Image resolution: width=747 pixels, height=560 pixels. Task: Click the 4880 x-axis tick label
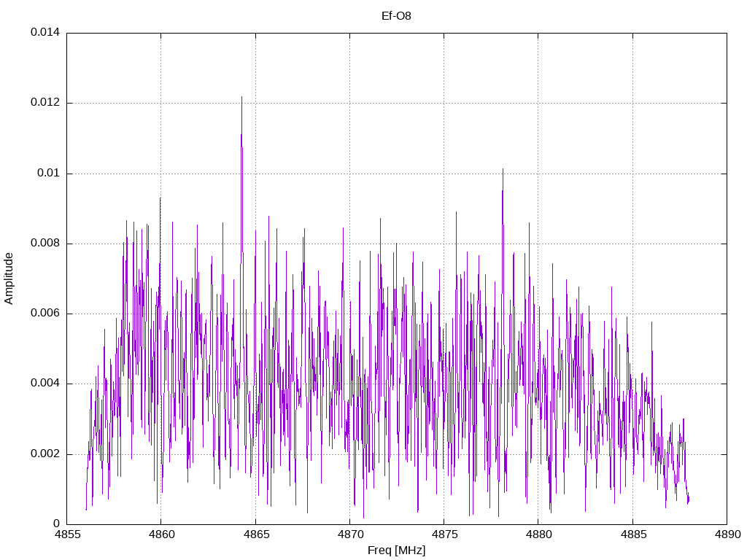539,534
